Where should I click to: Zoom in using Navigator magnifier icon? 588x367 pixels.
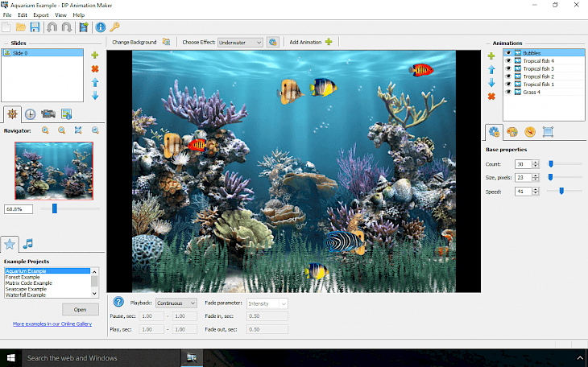click(45, 130)
